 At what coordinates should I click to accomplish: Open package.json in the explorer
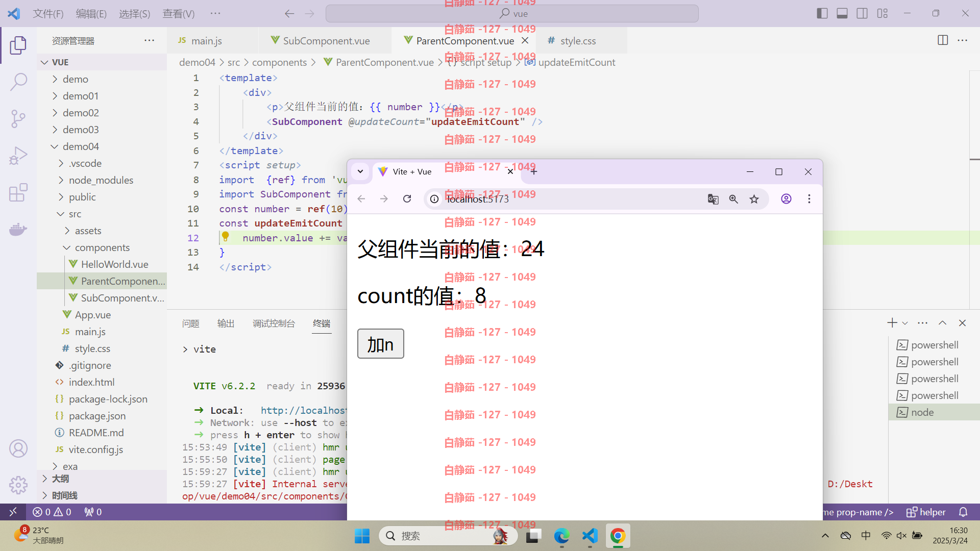click(x=97, y=416)
